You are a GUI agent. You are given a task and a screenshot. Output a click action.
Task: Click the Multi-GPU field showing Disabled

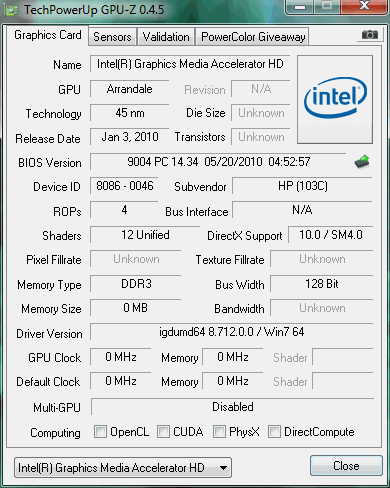pos(232,407)
